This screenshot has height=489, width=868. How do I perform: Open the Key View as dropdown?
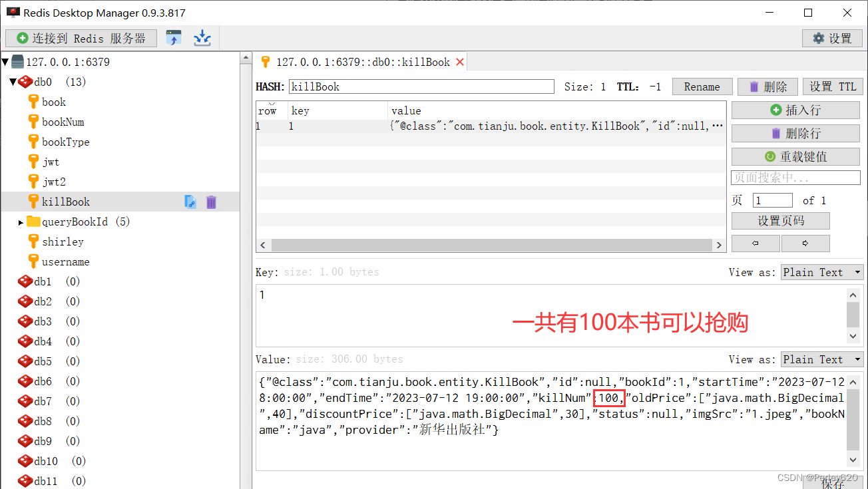pos(822,272)
